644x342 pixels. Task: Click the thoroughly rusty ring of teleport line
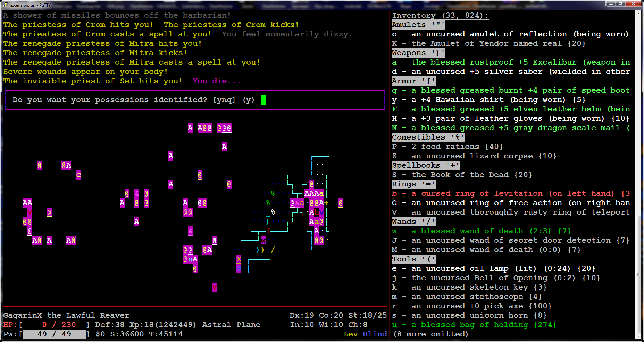point(511,212)
